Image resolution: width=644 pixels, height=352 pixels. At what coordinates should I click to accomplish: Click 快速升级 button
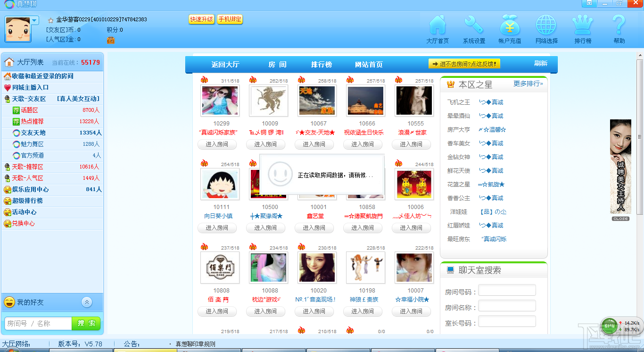point(201,19)
